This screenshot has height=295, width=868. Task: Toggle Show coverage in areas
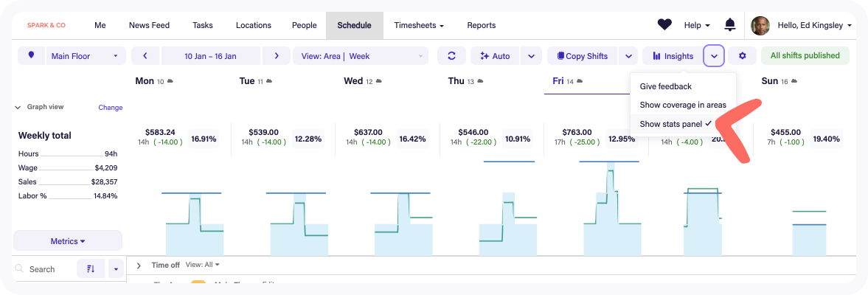[x=682, y=105]
